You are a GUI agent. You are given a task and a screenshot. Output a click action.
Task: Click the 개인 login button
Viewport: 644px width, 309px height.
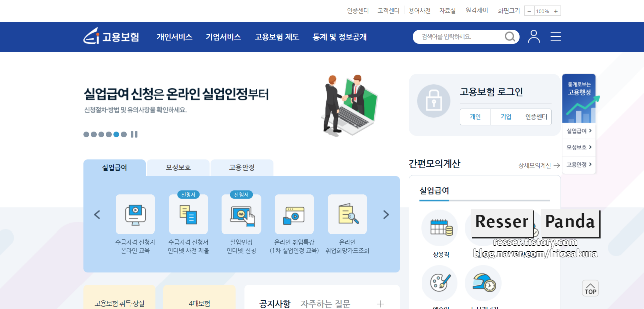(x=475, y=117)
